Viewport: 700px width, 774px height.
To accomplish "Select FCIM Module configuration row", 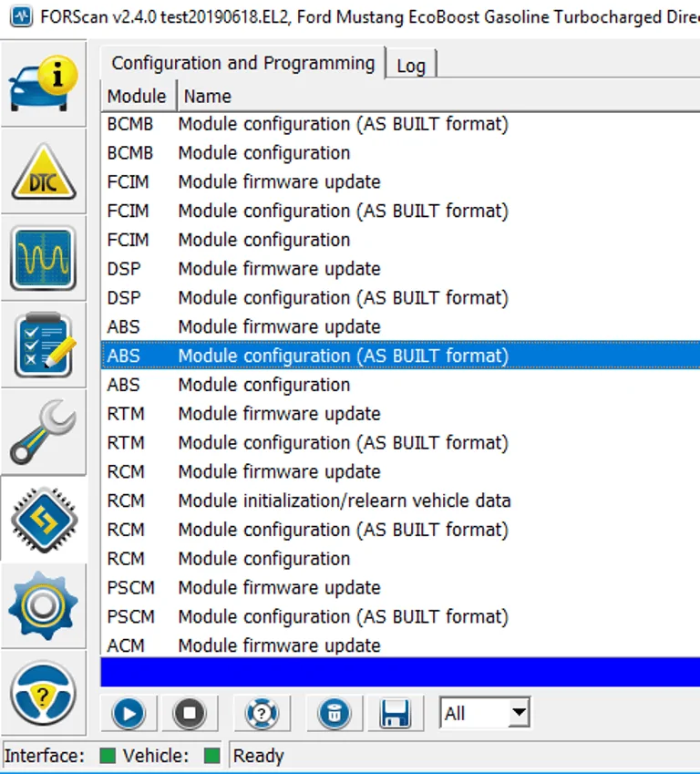I will pyautogui.click(x=400, y=240).
